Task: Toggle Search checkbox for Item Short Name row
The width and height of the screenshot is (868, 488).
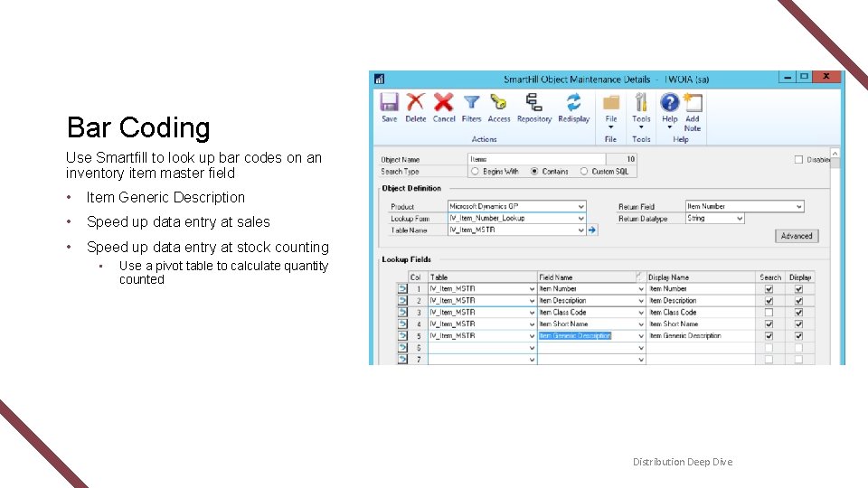Action: tap(769, 324)
